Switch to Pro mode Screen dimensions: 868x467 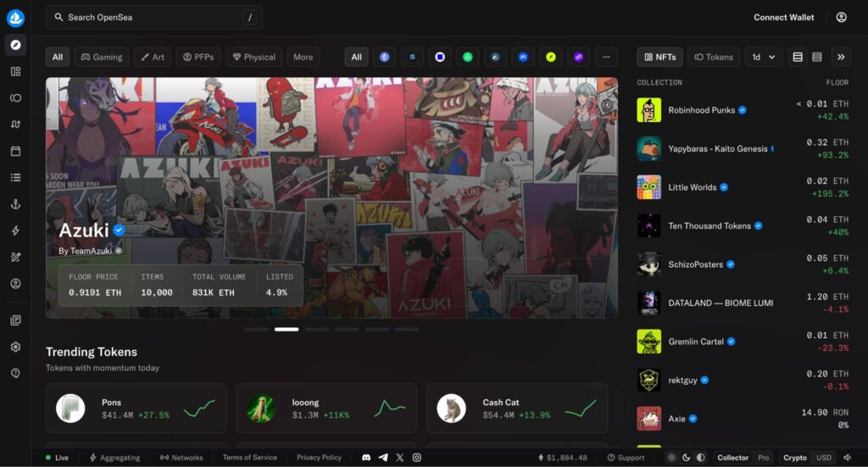point(764,458)
